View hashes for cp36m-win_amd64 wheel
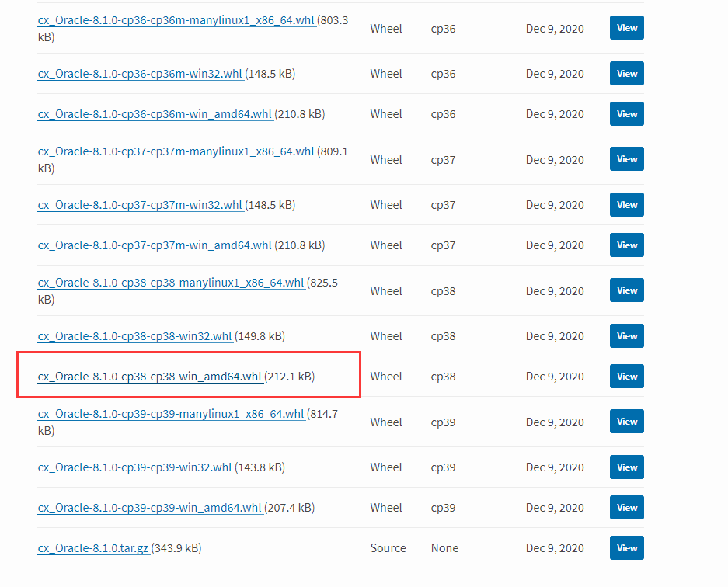728x587 pixels. pos(627,114)
